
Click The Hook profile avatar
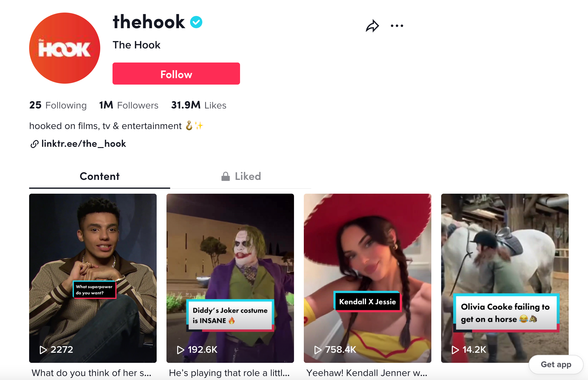[x=65, y=48]
